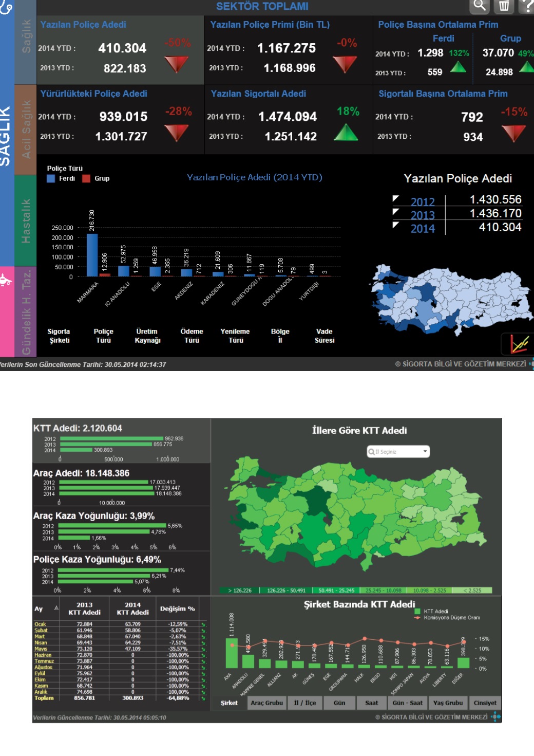Click Toplam row green trend arrow

pos(203,698)
